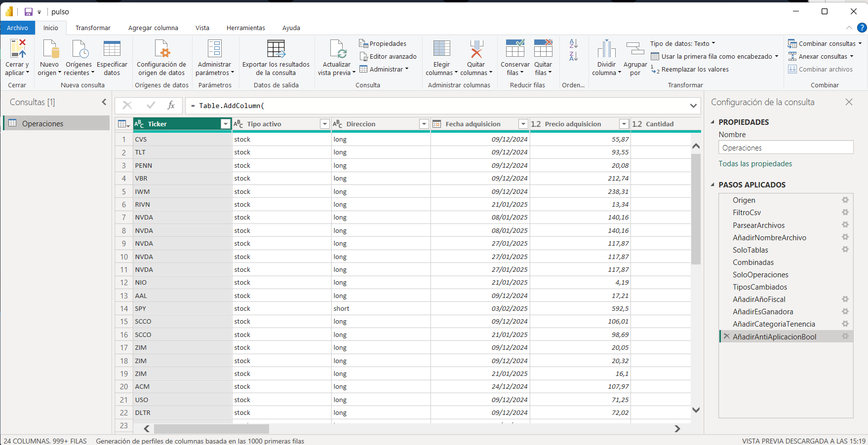Click Quitar filas icon
This screenshot has height=445, width=868.
(x=543, y=49)
